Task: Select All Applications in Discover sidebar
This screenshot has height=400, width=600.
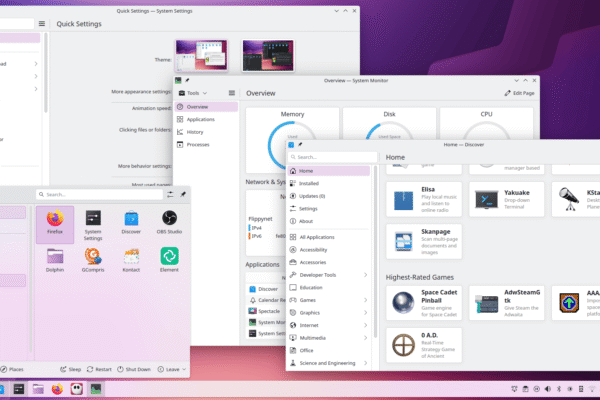Action: [x=329, y=237]
